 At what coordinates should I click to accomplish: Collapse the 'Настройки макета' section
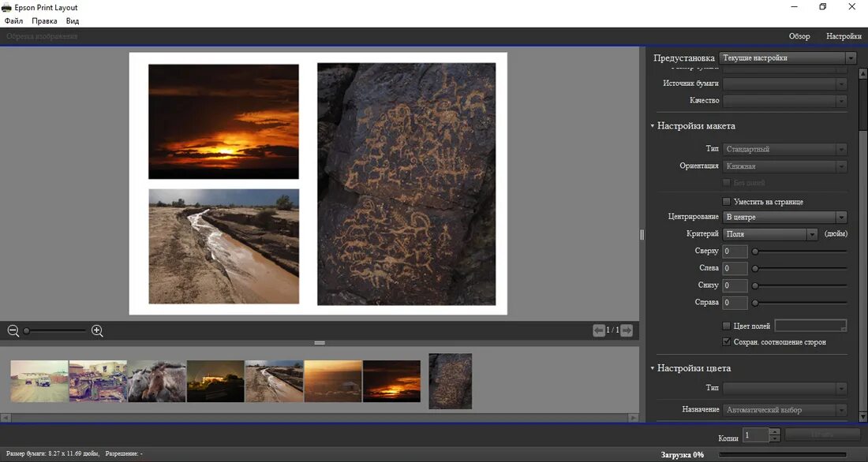click(x=652, y=126)
